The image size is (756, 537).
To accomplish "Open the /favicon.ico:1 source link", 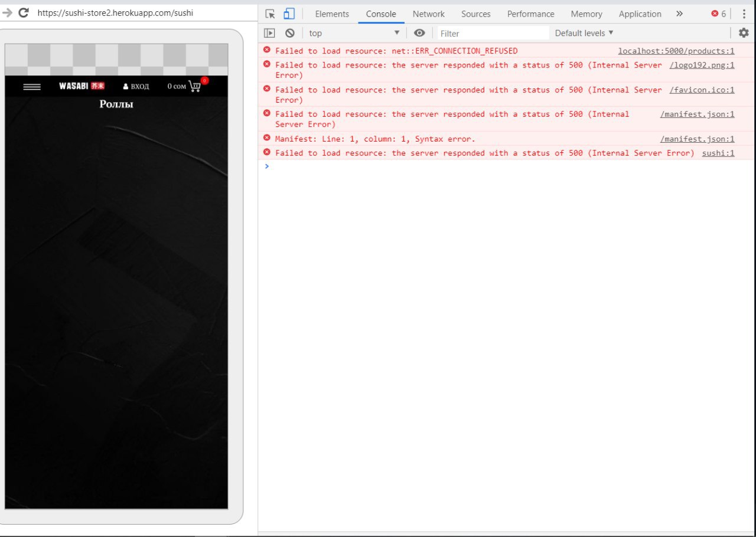I will (x=702, y=90).
